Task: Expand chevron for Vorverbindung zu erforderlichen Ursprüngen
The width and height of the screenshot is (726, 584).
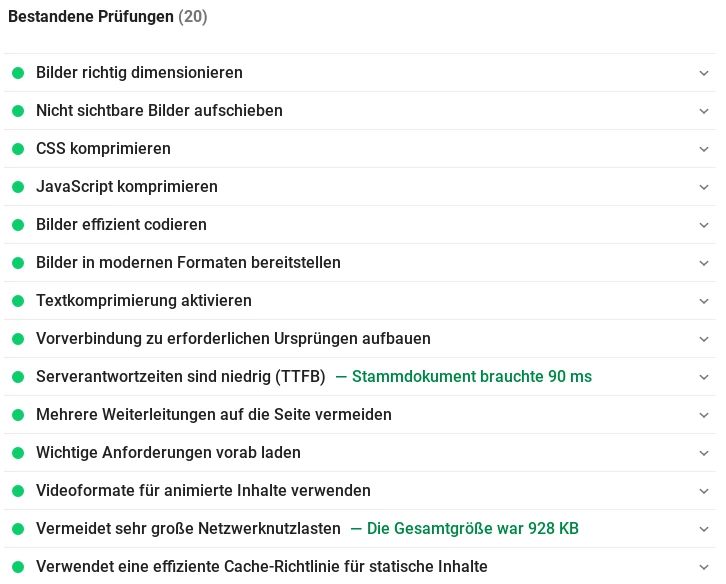Action: (x=704, y=339)
